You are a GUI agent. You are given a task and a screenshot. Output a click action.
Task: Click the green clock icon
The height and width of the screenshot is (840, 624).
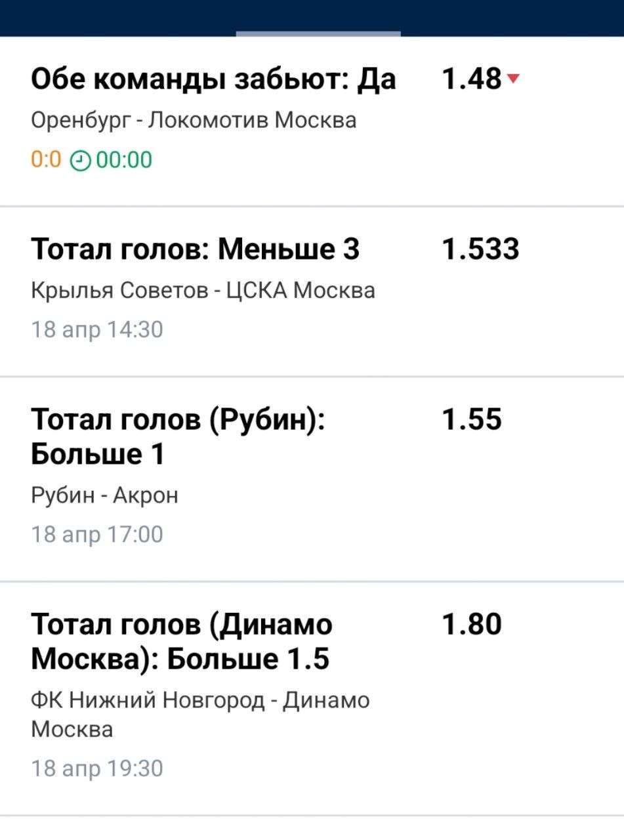(79, 159)
